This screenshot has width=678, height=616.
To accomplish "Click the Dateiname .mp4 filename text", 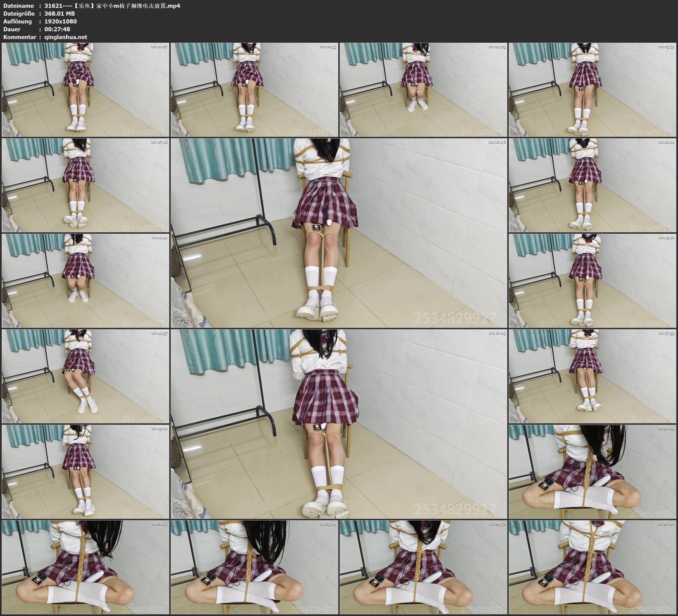I will tap(112, 6).
